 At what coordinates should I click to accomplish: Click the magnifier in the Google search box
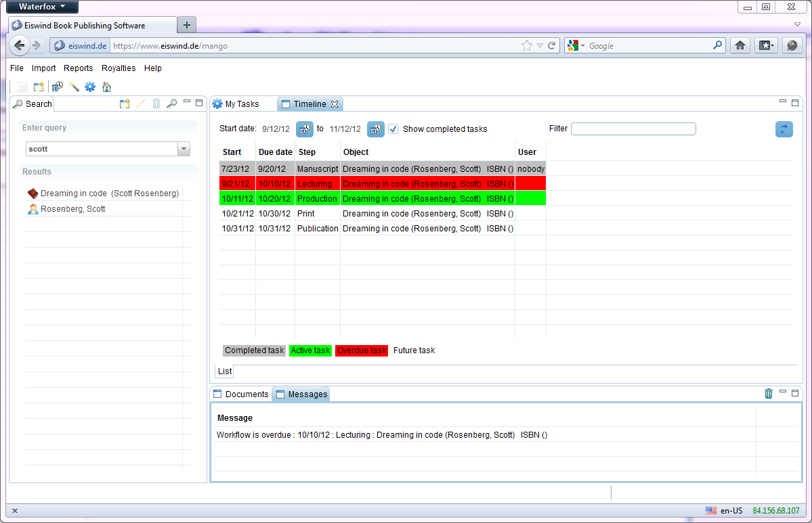point(717,45)
